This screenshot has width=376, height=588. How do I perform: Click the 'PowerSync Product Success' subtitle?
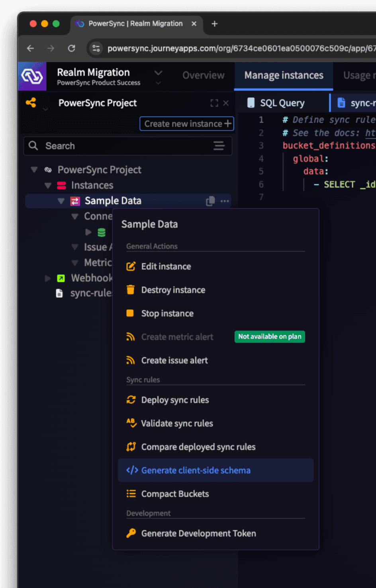(99, 83)
